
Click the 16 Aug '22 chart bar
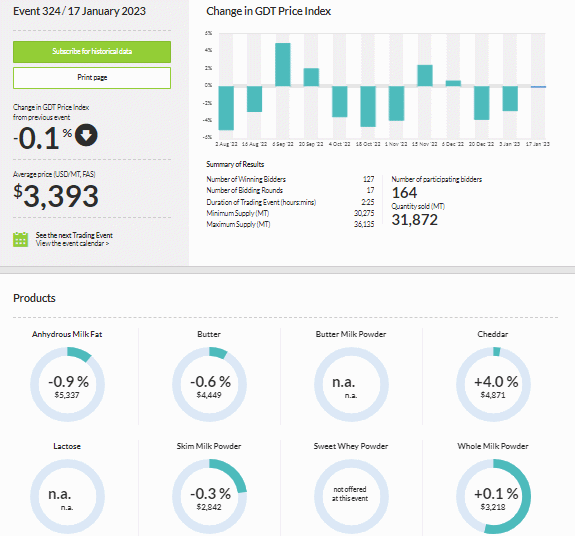pyautogui.click(x=254, y=99)
